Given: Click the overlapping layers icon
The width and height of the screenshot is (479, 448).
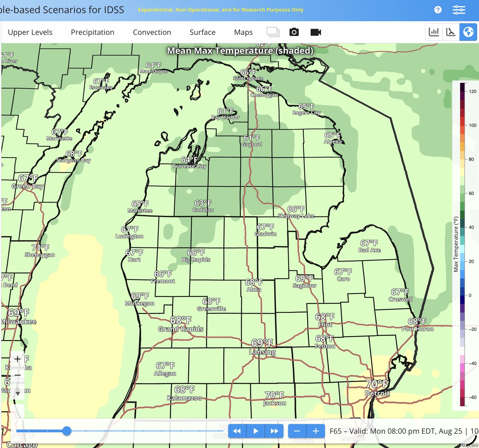Looking at the screenshot, I should pos(273,32).
